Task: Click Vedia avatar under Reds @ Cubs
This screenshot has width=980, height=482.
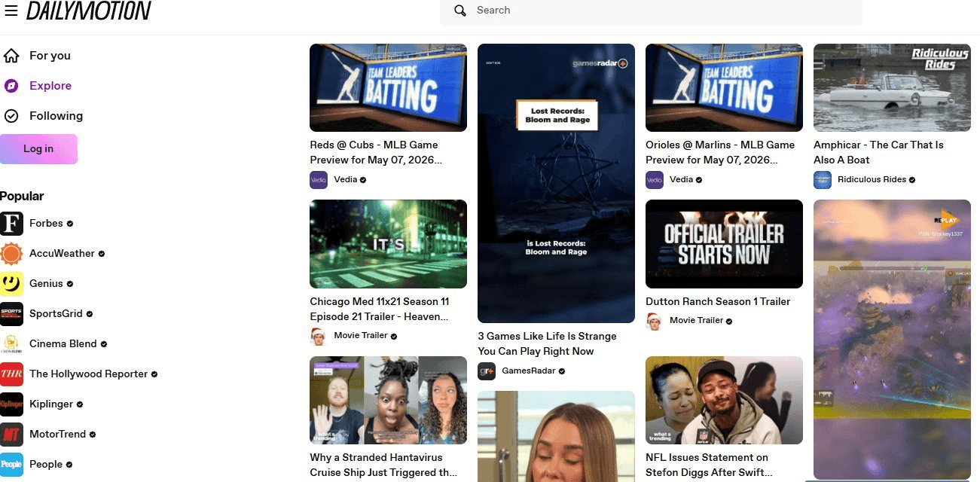Action: tap(319, 180)
